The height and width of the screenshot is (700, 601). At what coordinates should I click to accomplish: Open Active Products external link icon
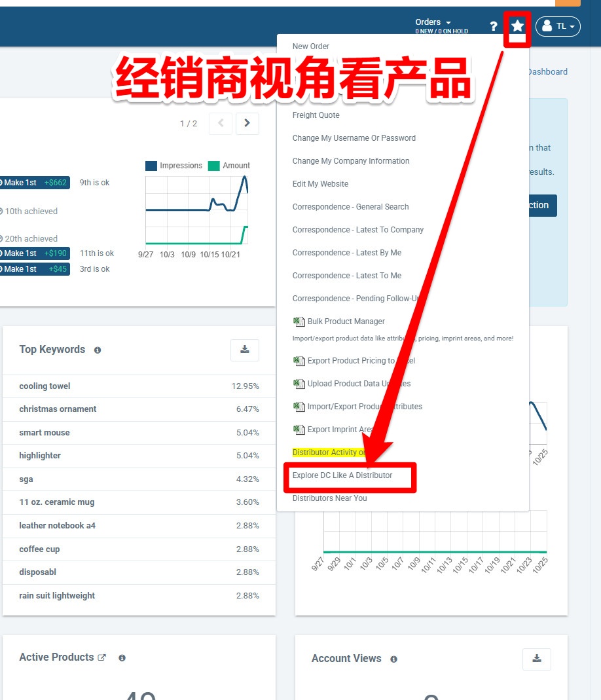pyautogui.click(x=102, y=657)
